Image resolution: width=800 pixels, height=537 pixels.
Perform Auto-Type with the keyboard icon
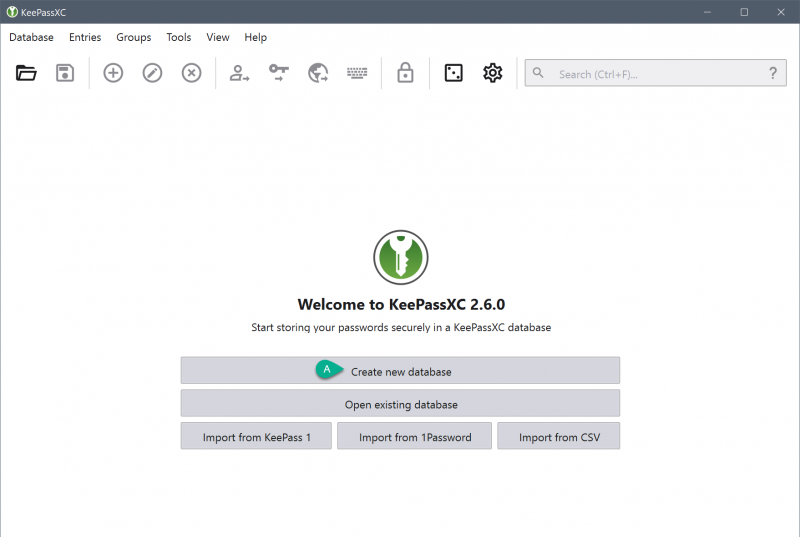pyautogui.click(x=357, y=73)
